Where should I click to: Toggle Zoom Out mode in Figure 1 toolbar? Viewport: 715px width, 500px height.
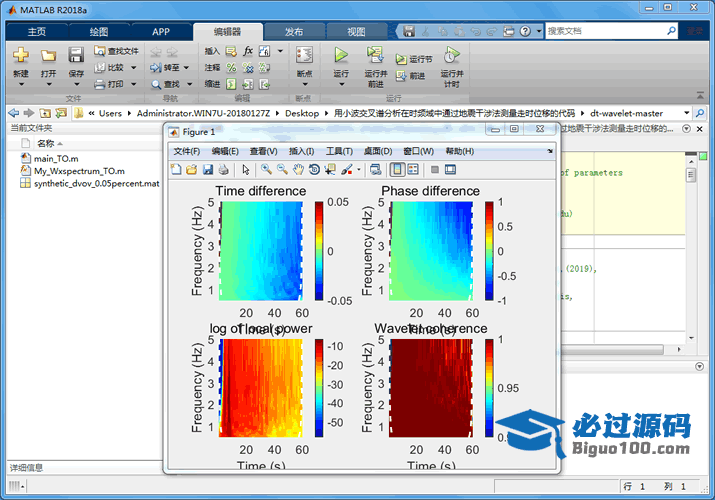[x=282, y=170]
